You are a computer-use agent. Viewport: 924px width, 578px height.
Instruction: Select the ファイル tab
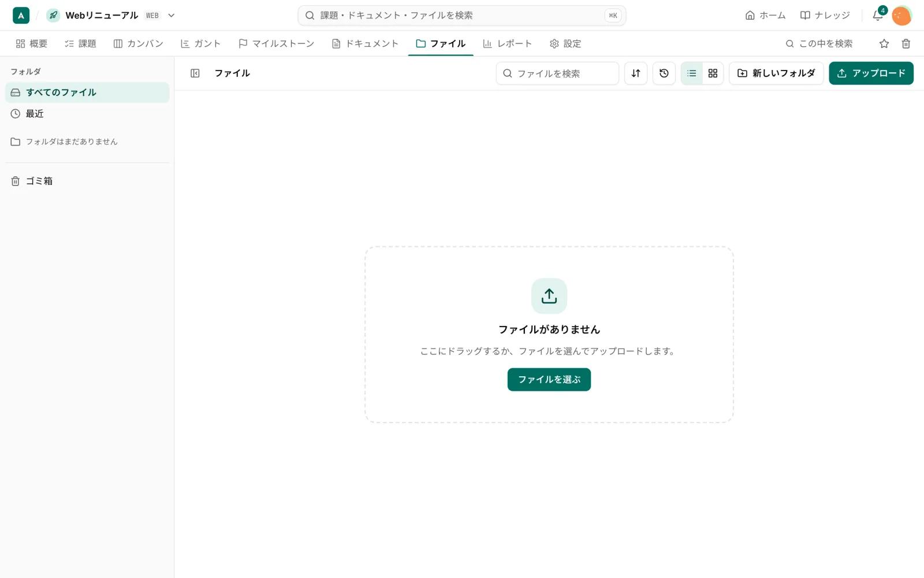(441, 43)
